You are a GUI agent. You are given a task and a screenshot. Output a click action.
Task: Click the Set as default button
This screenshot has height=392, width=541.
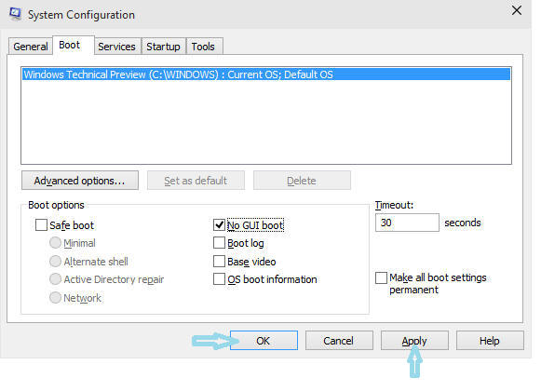point(196,181)
